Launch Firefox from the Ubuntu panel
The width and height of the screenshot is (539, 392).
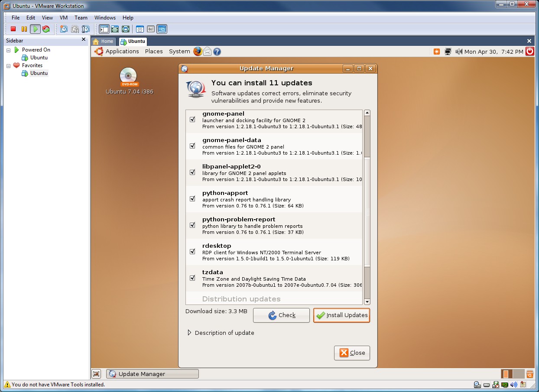(198, 51)
